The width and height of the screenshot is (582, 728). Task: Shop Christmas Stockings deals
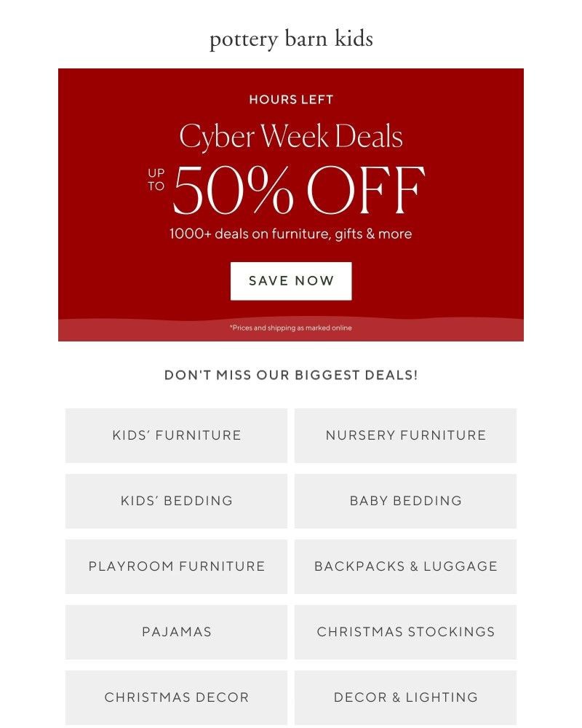click(x=406, y=632)
